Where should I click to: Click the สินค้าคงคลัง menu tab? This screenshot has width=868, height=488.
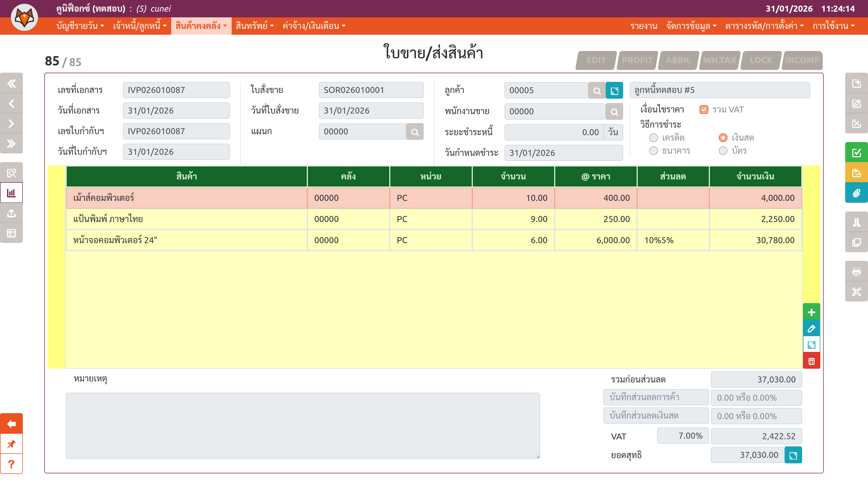point(201,26)
